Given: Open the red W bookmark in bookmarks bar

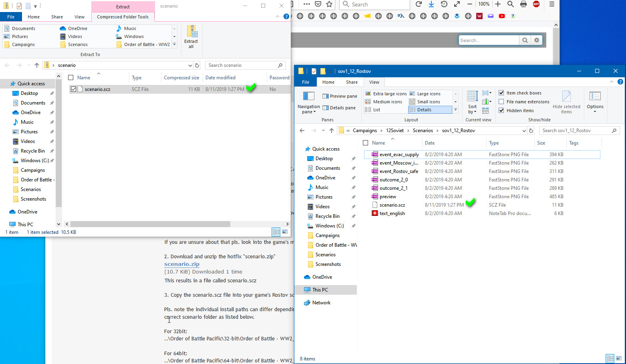Looking at the screenshot, I should click(479, 16).
